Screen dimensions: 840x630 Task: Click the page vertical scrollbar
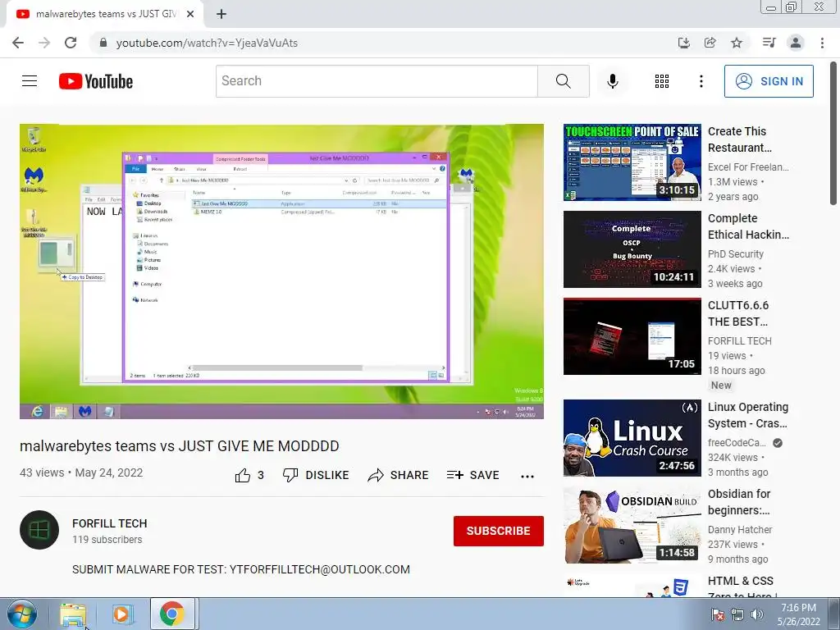tap(833, 134)
